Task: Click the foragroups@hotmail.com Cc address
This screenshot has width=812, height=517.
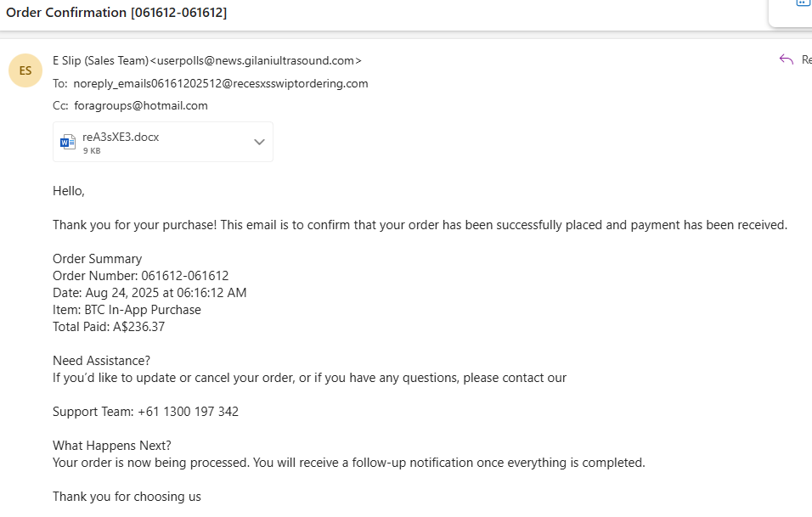Action: (x=141, y=105)
